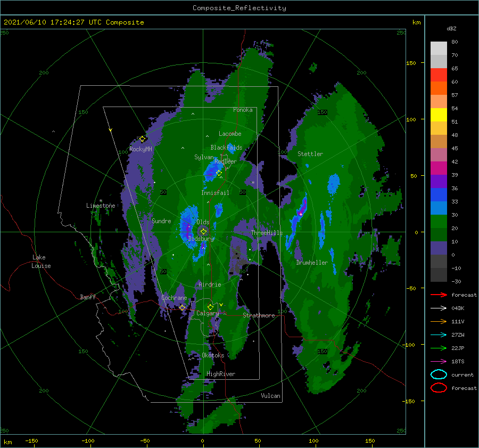Click the Lacombe city label
479x448 pixels.
coord(230,134)
